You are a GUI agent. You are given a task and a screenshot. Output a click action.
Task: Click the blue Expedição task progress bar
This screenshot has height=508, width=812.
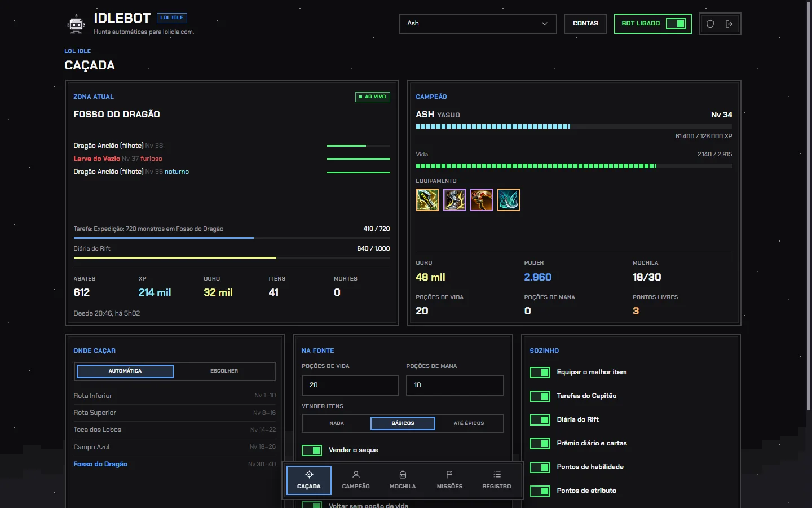(232, 238)
